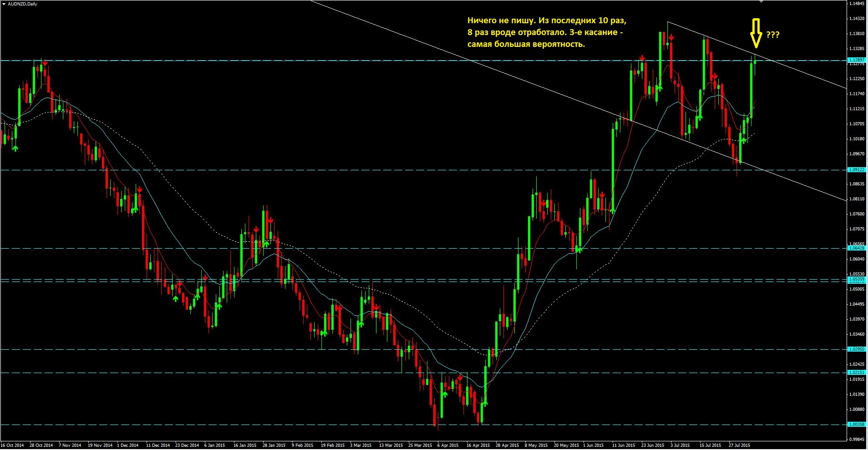Image resolution: width=868 pixels, height=450 pixels.
Task: Click the '9 Feb 2015' date label
Action: click(x=303, y=445)
